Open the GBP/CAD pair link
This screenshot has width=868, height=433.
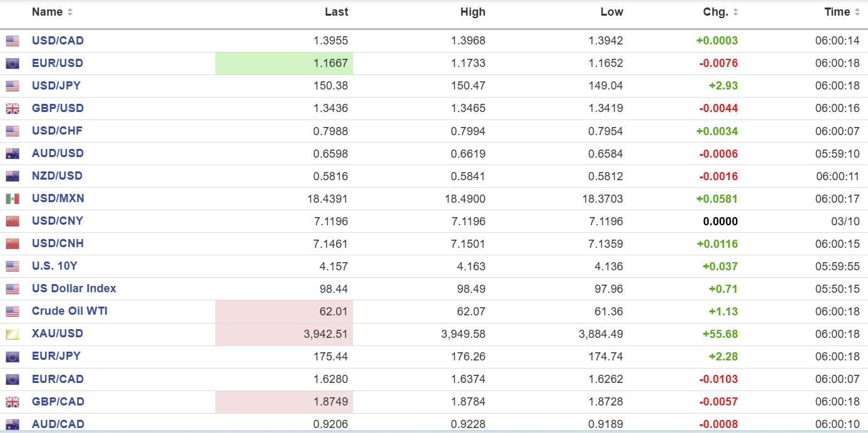pos(58,402)
